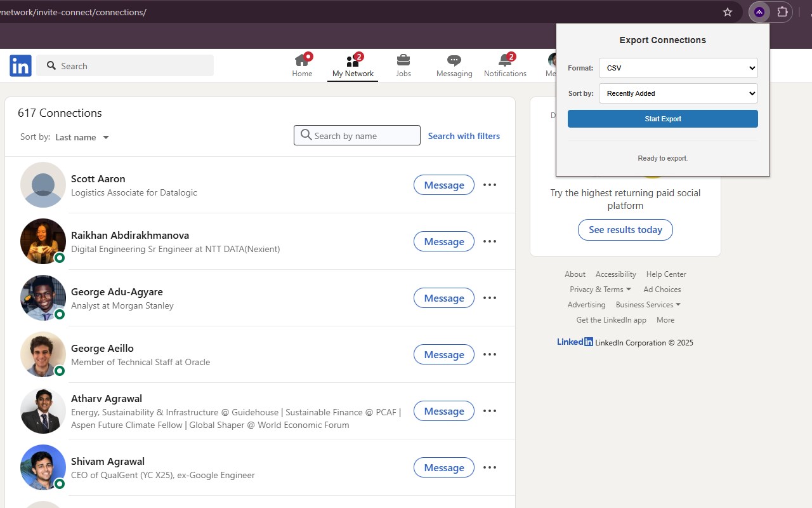Message Scott Aaron
Viewport: 812px width, 508px height.
tap(444, 185)
